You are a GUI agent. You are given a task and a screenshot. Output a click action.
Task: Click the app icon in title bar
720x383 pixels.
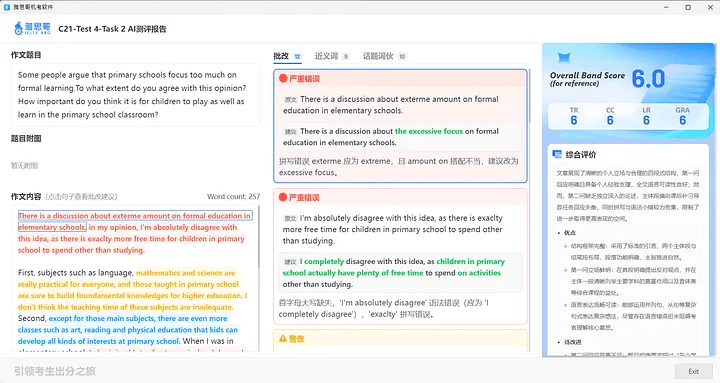click(7, 7)
